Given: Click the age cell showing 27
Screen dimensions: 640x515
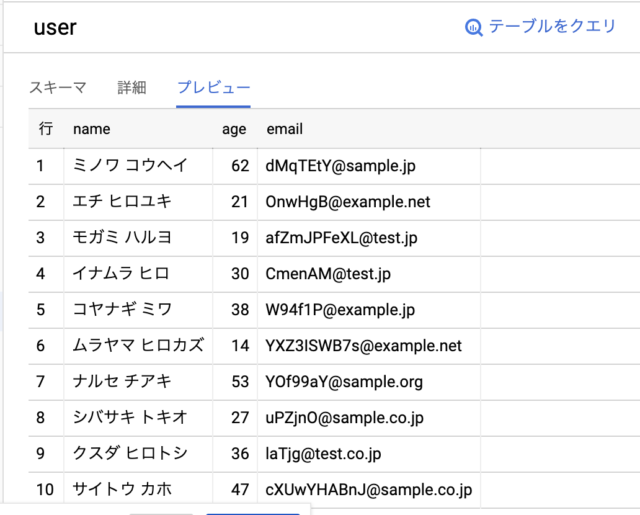Looking at the screenshot, I should pos(240,417).
